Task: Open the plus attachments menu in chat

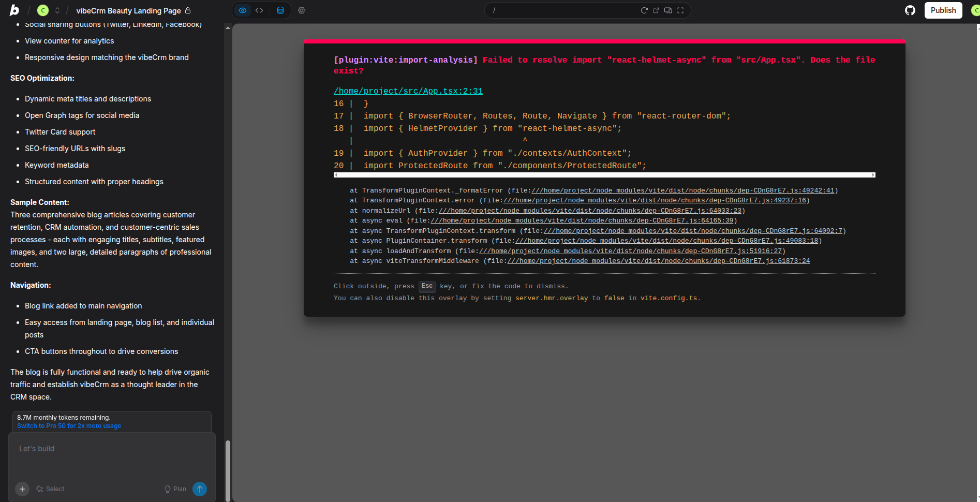Action: pyautogui.click(x=22, y=489)
